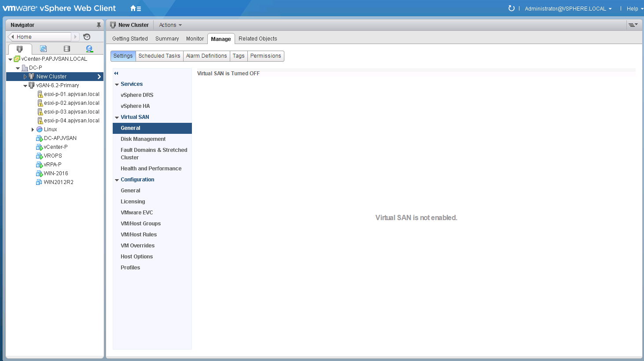The width and height of the screenshot is (644, 361).
Task: Switch to Networking inventory icon
Action: pos(89,49)
